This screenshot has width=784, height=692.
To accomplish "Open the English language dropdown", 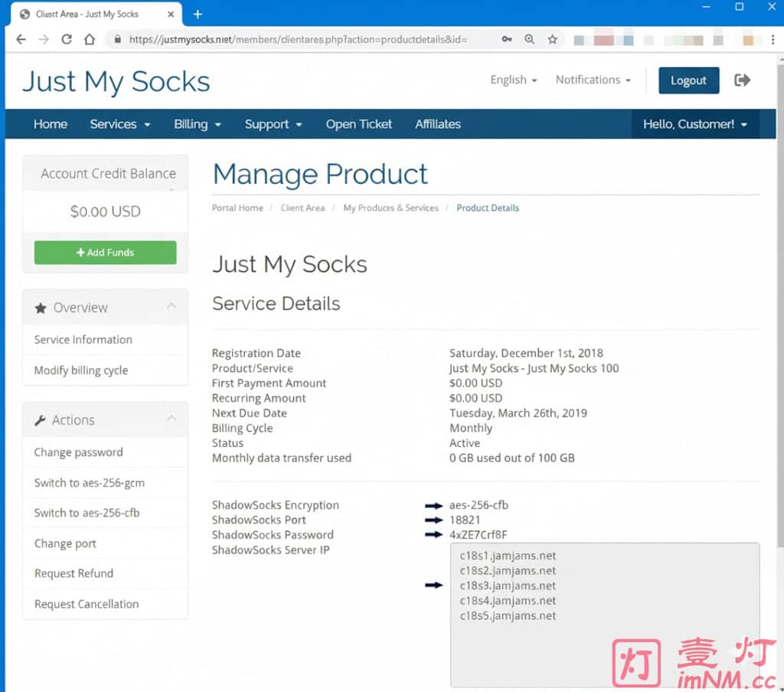I will click(513, 80).
